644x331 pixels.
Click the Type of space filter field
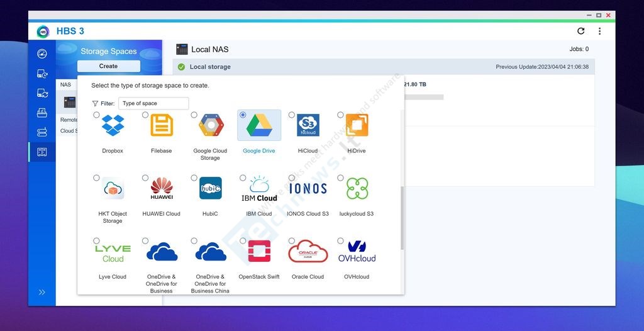(153, 103)
